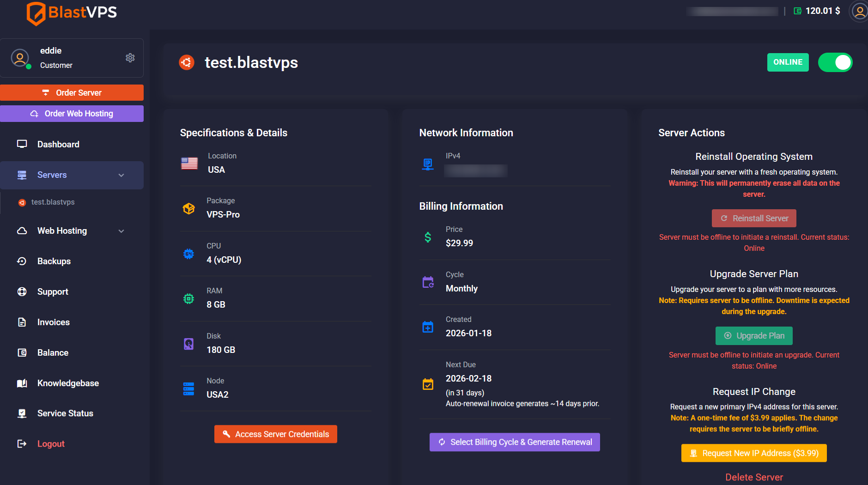The height and width of the screenshot is (485, 868).
Task: Click the Order Server button
Action: 72,92
